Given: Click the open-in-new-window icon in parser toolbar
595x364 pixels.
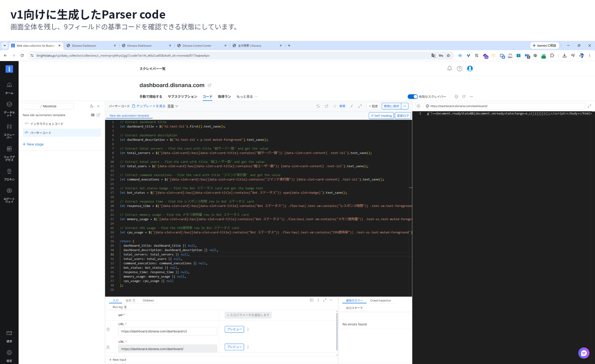Looking at the screenshot, I should coord(327,106).
